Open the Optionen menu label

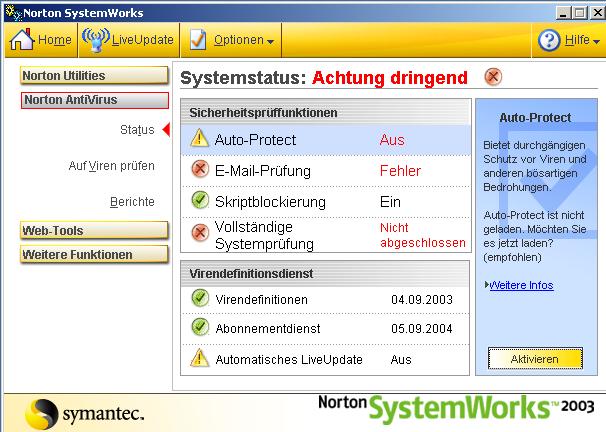239,40
